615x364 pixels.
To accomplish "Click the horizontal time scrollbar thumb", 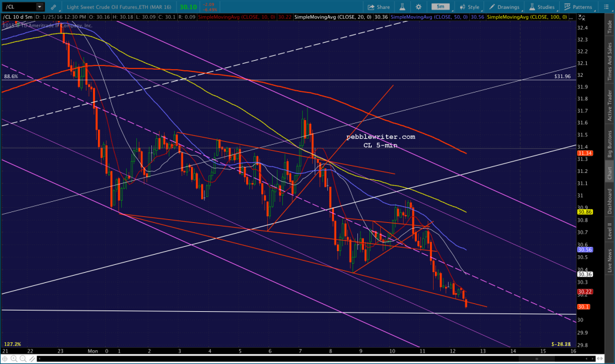I will pos(536,359).
